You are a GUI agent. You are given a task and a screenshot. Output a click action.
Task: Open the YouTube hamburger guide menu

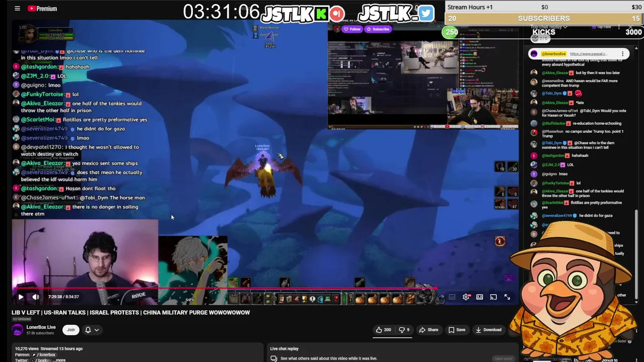point(17,9)
